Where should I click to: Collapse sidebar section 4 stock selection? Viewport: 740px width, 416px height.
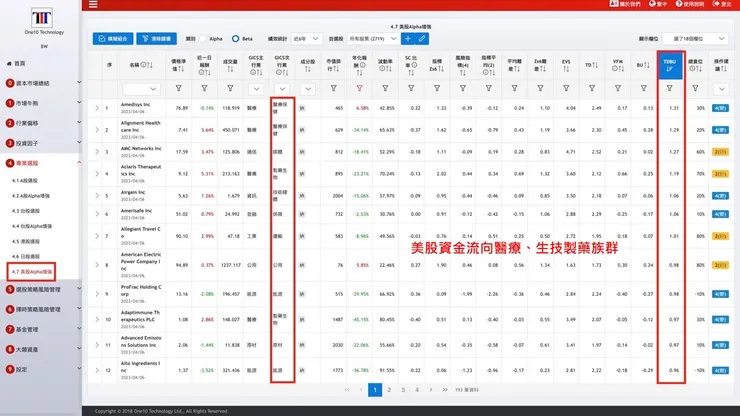41,163
